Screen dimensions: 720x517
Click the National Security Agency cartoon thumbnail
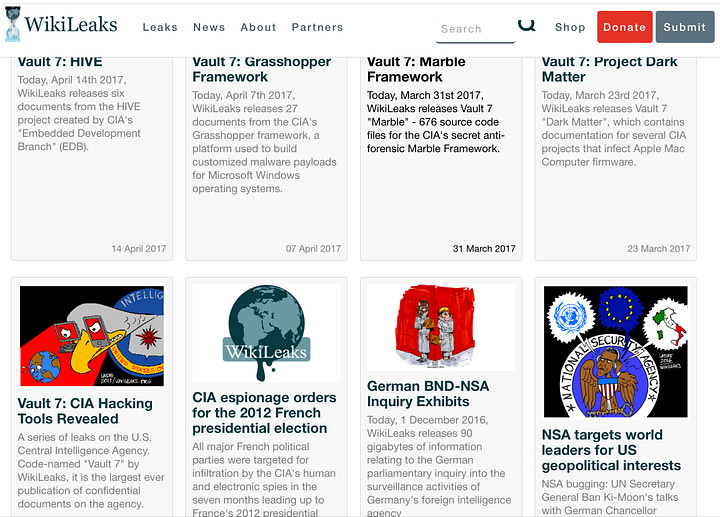(x=616, y=352)
